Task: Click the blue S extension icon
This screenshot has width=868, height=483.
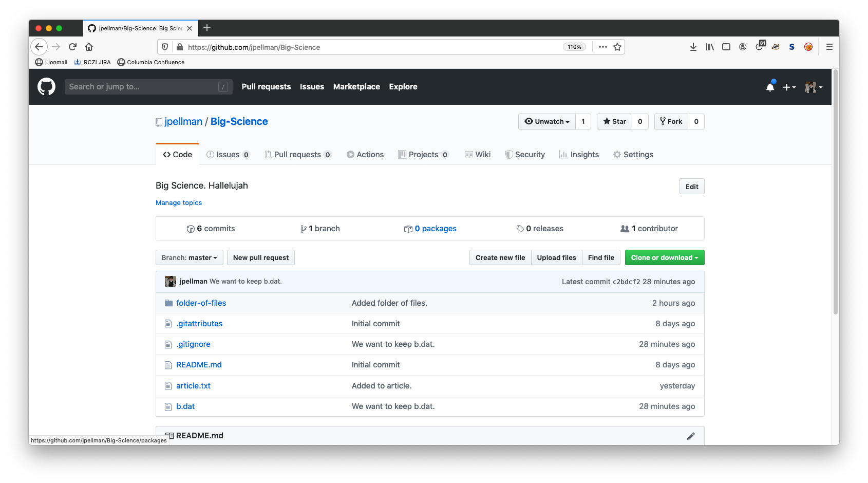Action: (792, 47)
